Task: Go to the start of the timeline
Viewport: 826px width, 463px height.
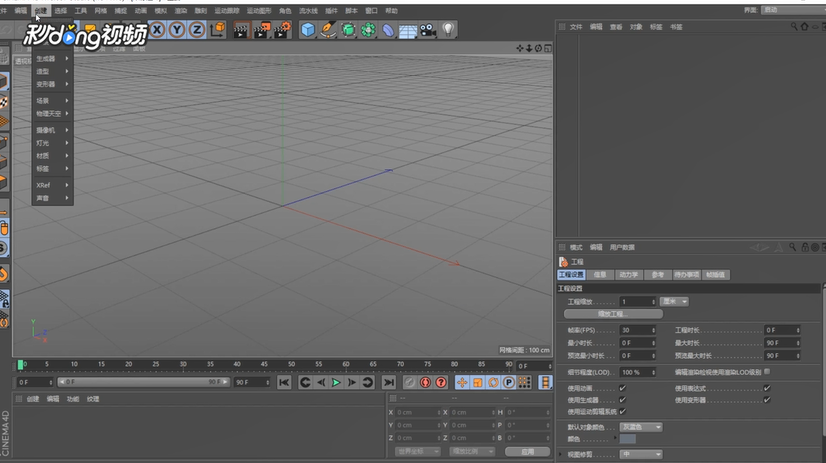Action: (284, 382)
